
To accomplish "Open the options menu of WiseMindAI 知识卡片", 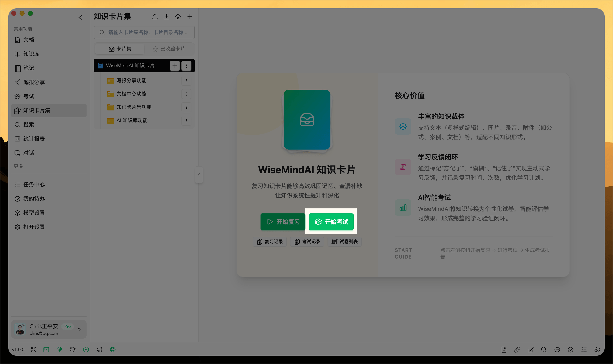I will point(186,66).
